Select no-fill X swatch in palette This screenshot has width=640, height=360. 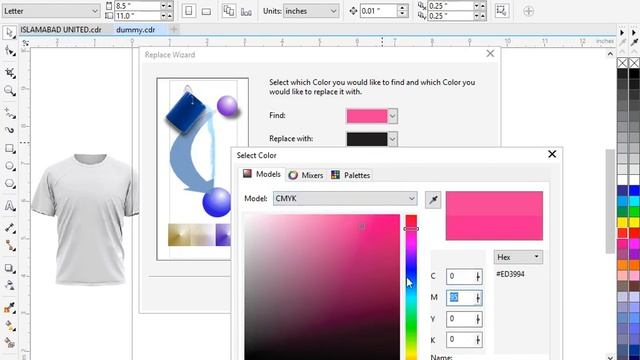622,63
